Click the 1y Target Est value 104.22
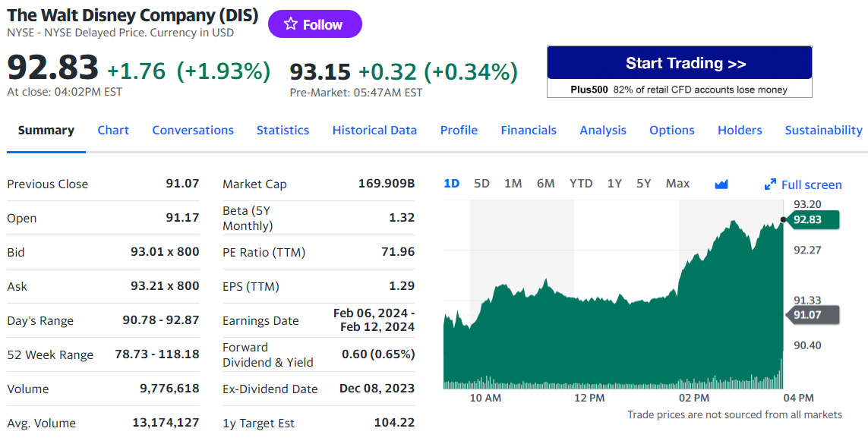Viewport: 868px width, 441px height. 394,423
